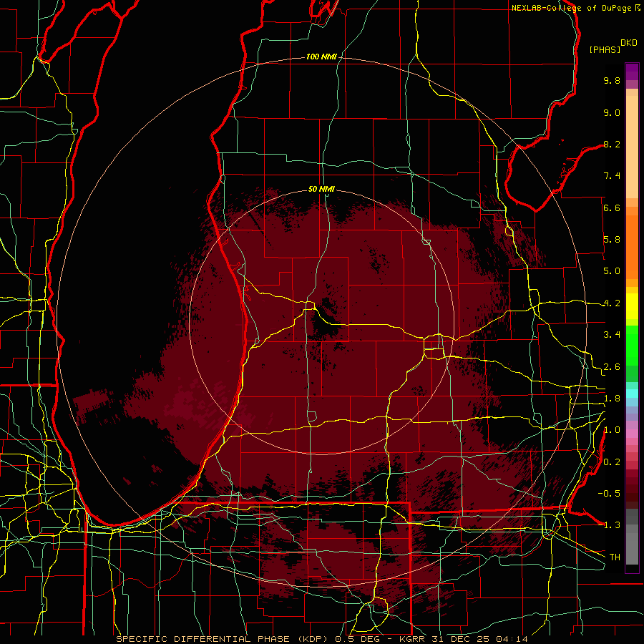
Task: Click the 50 NMI range ring label
Action: click(x=321, y=189)
